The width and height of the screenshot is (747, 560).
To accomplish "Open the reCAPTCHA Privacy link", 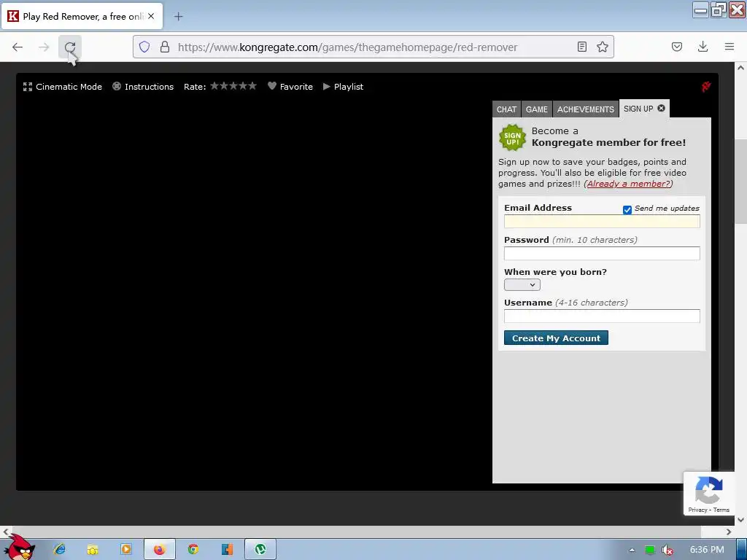I will pyautogui.click(x=697, y=510).
